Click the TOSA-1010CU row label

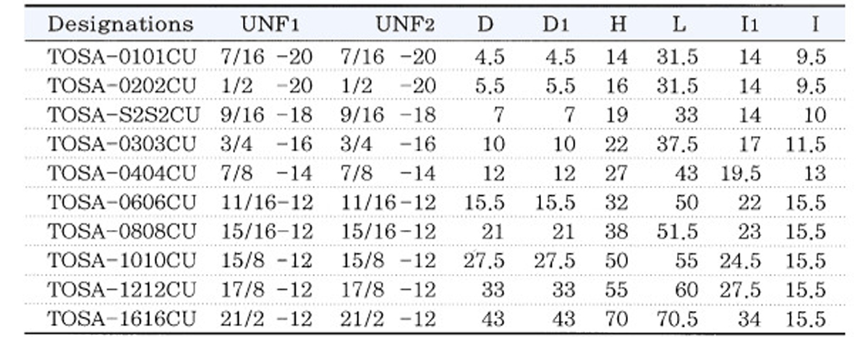coord(122,260)
